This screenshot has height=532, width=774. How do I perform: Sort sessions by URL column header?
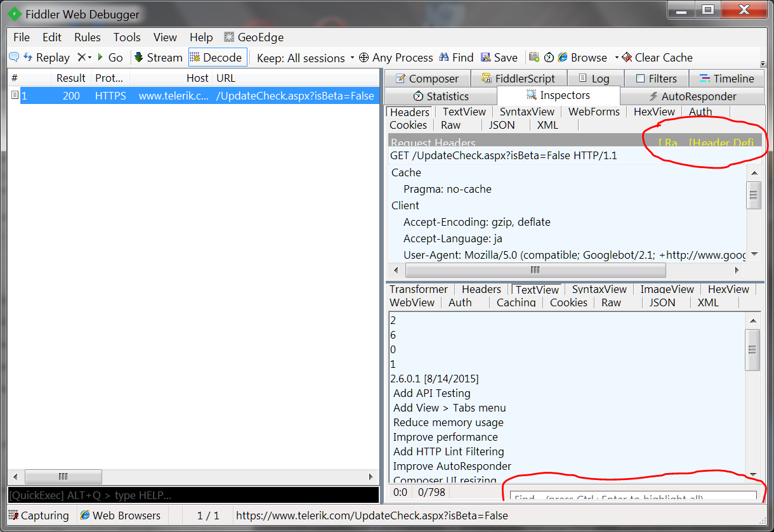click(x=296, y=78)
